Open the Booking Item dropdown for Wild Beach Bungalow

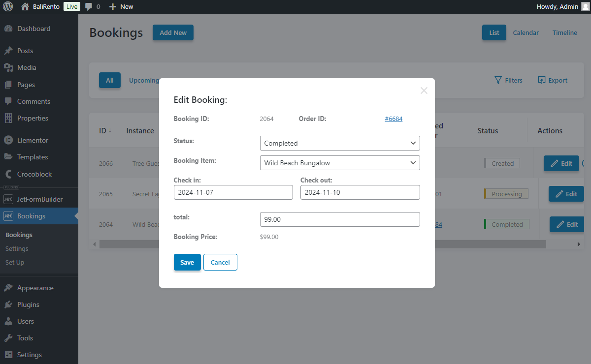point(340,163)
